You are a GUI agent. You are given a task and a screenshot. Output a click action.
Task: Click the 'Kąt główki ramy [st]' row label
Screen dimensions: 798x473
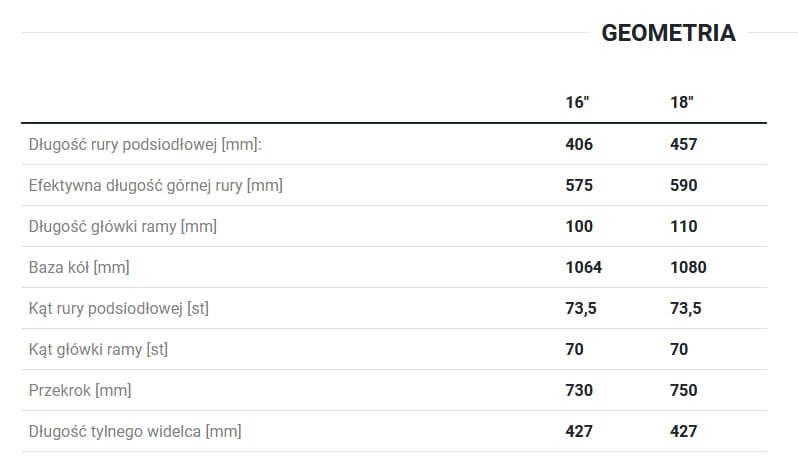(x=99, y=349)
